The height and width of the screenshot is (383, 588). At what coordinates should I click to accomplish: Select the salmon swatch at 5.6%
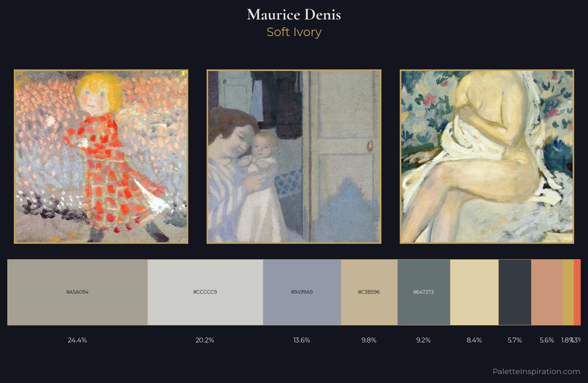tap(547, 292)
